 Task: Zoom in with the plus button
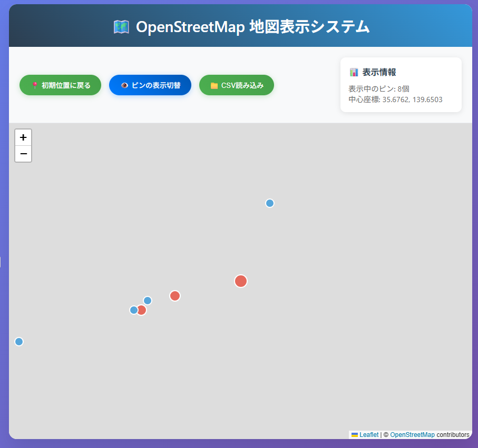[23, 137]
